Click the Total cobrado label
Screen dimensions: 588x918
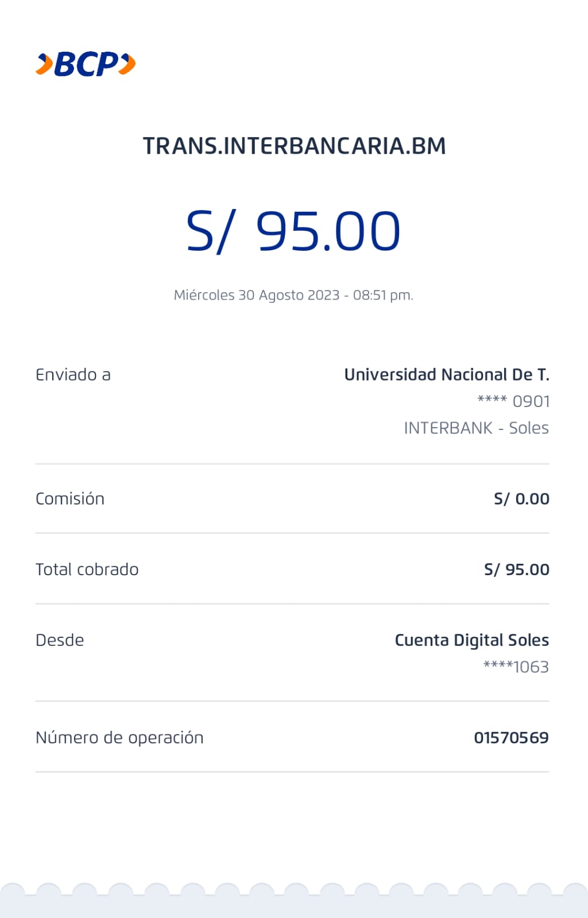pyautogui.click(x=87, y=570)
